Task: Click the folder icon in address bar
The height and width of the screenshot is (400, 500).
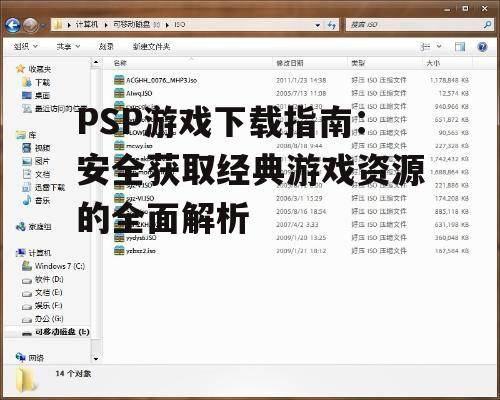Action: (x=58, y=25)
